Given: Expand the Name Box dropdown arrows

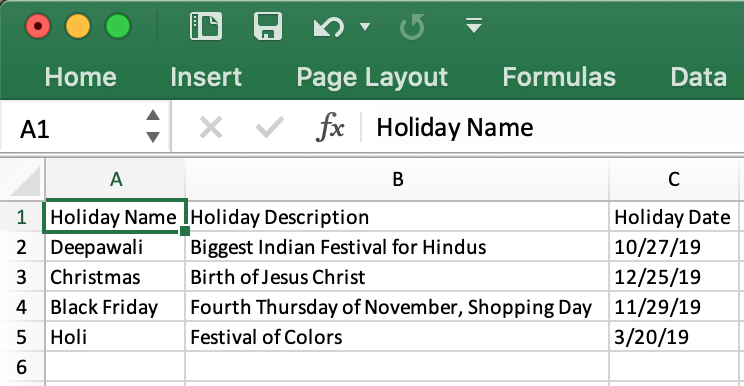Looking at the screenshot, I should tap(153, 126).
